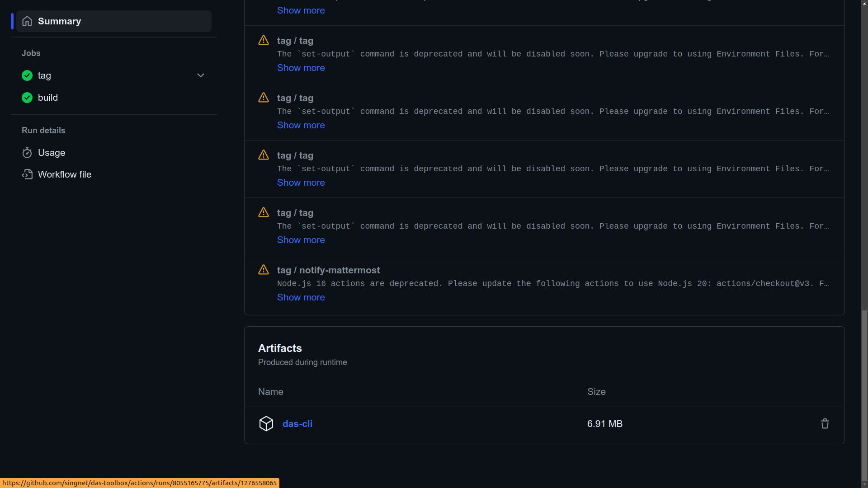Click the Summary navigation icon
868x488 pixels.
[27, 21]
